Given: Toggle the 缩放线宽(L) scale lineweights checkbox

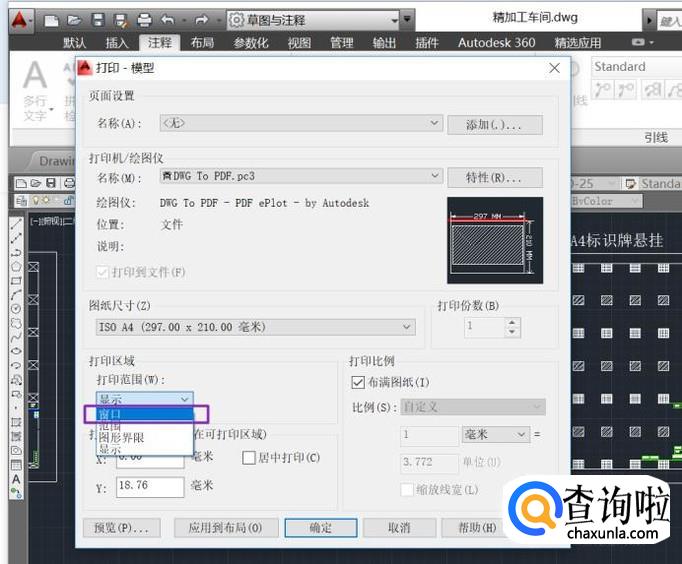Looking at the screenshot, I should coord(407,490).
